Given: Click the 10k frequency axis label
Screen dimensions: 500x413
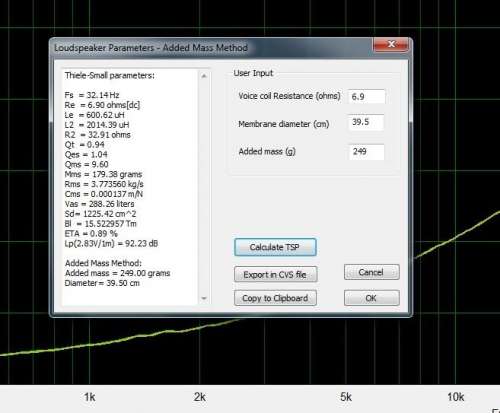Looking at the screenshot, I should pos(456,397).
